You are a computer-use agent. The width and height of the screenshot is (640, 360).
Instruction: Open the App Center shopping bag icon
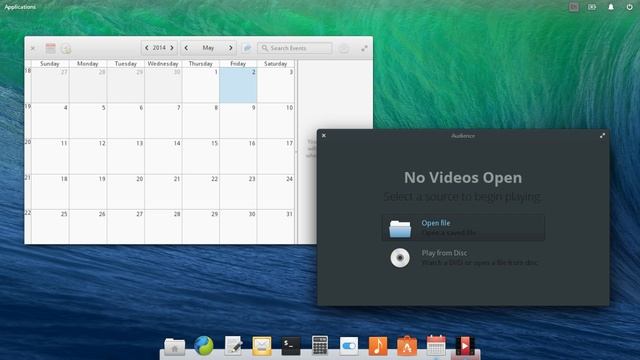coord(407,346)
